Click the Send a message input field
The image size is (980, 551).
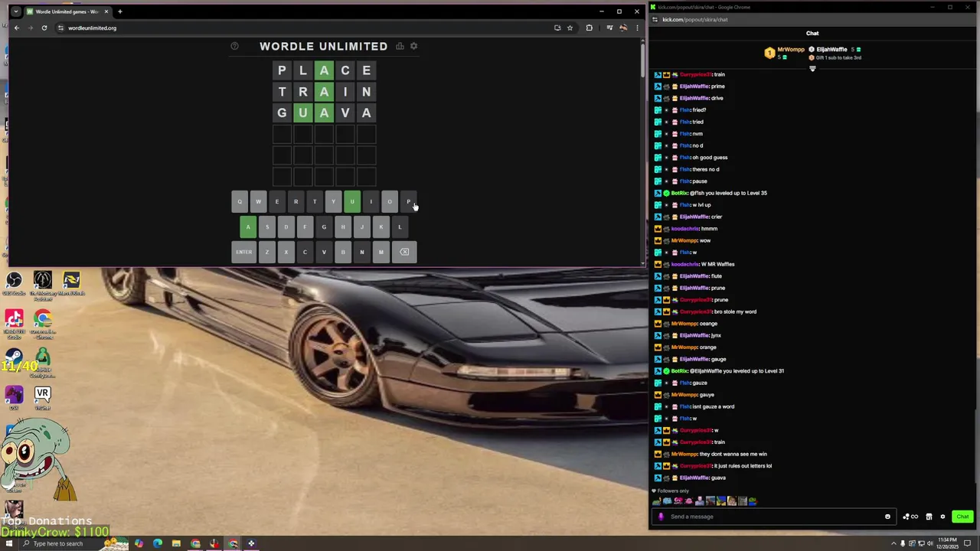point(773,517)
